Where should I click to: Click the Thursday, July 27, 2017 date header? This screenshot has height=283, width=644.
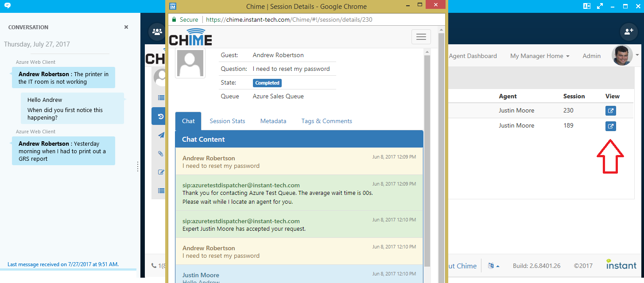point(37,44)
